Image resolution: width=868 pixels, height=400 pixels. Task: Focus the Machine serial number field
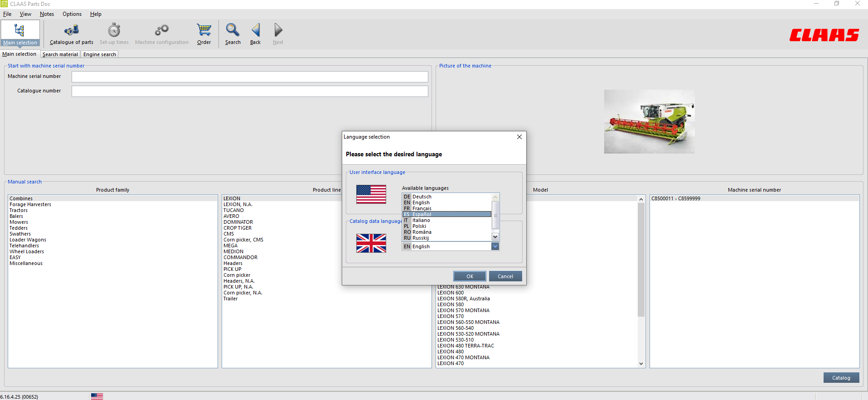click(250, 77)
